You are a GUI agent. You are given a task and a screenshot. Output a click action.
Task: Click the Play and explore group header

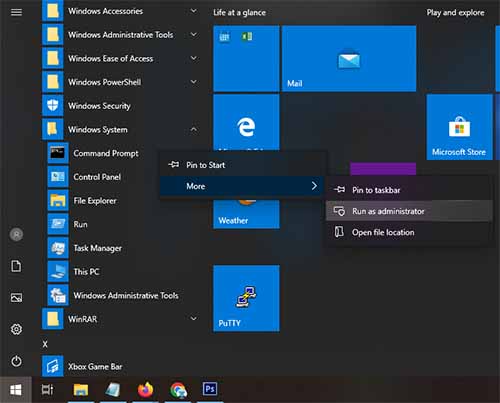[x=455, y=13]
